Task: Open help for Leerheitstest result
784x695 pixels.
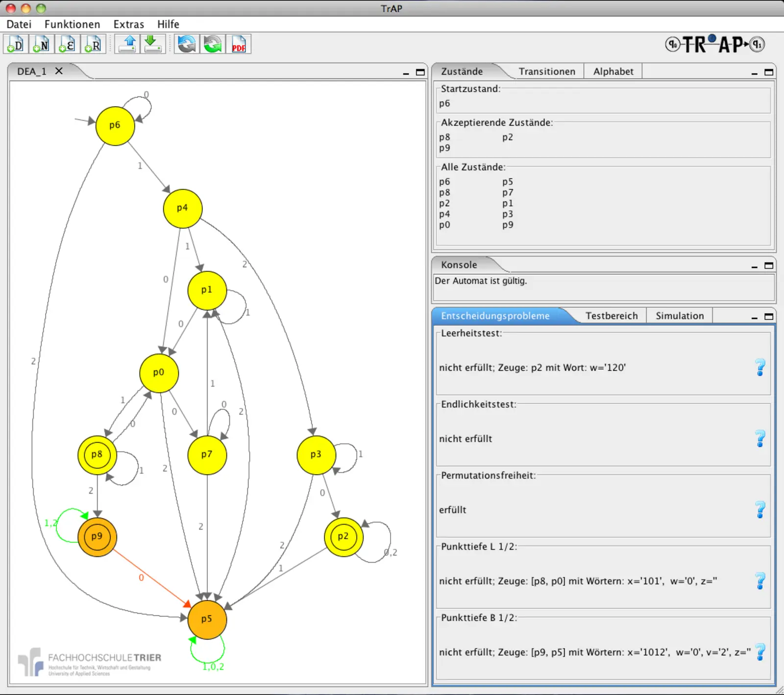Action: [760, 367]
